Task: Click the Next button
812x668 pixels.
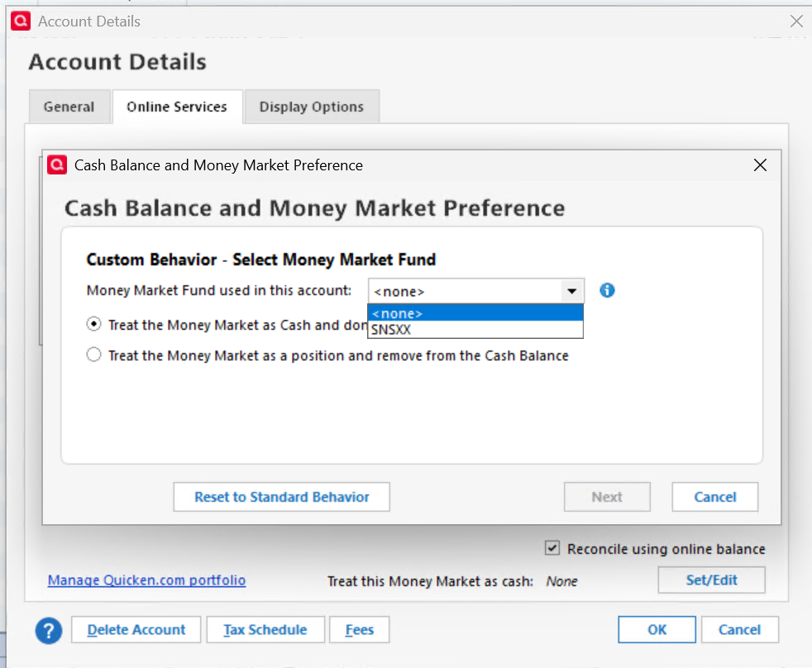Action: coord(607,497)
